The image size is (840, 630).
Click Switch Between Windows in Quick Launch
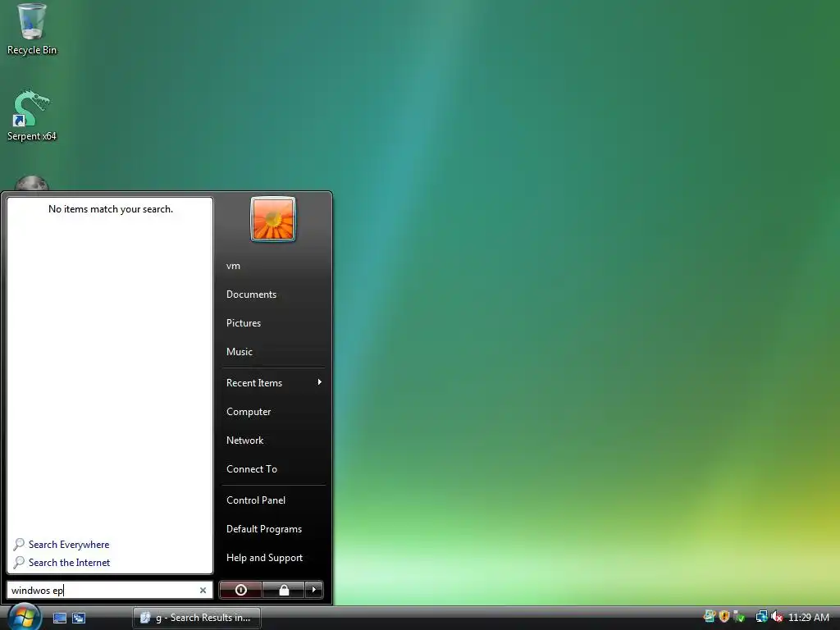point(79,618)
